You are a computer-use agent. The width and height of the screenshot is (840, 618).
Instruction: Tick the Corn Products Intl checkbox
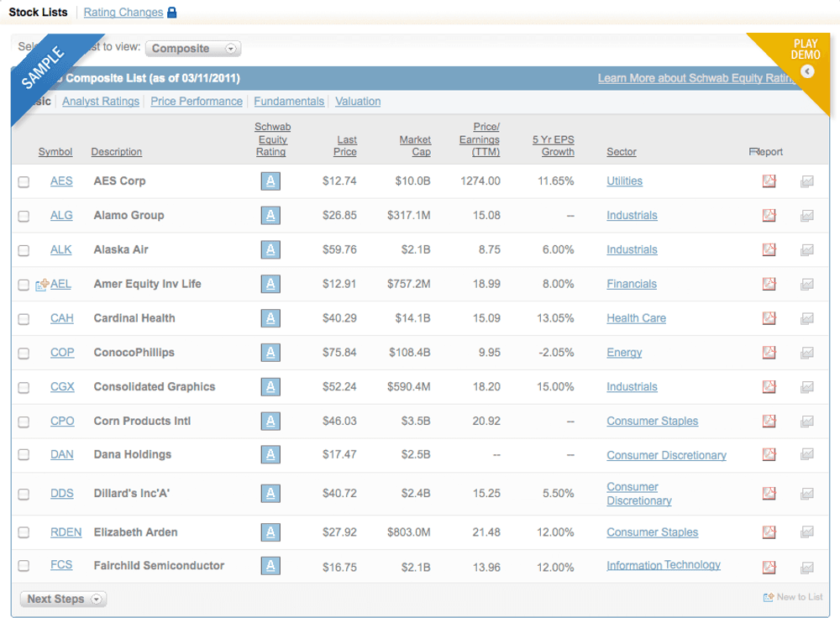[24, 422]
